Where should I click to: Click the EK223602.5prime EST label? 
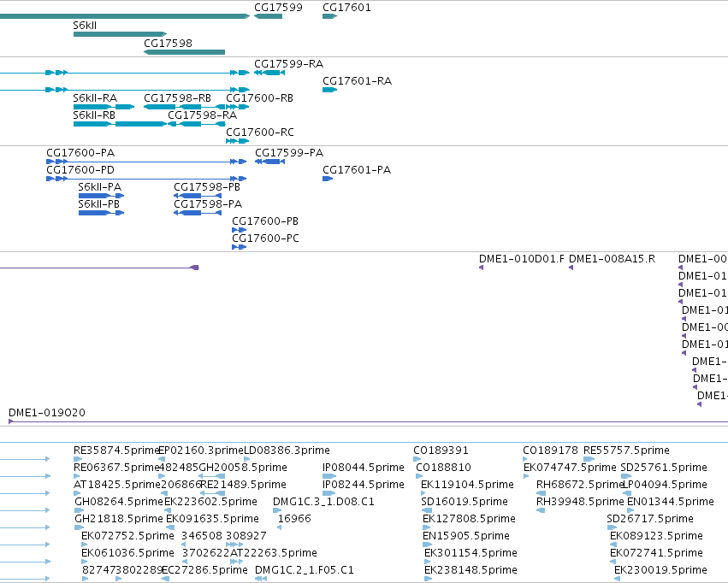210,502
